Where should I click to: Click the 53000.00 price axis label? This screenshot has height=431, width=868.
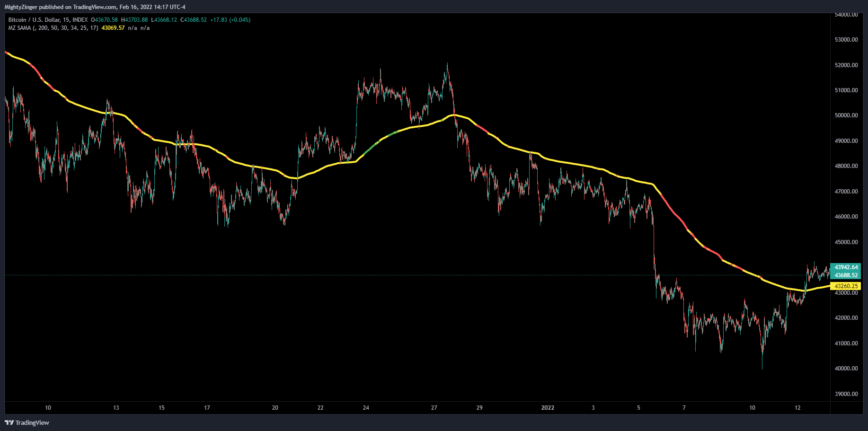coord(846,40)
